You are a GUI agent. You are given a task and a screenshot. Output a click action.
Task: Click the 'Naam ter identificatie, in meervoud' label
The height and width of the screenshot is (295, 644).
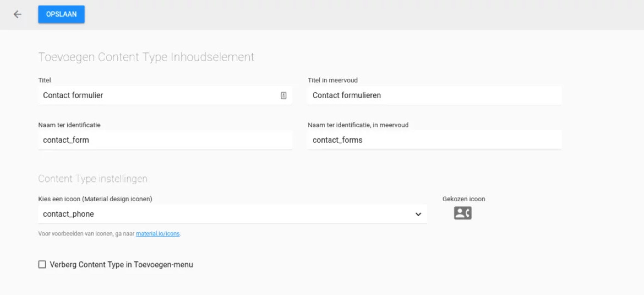click(x=358, y=125)
